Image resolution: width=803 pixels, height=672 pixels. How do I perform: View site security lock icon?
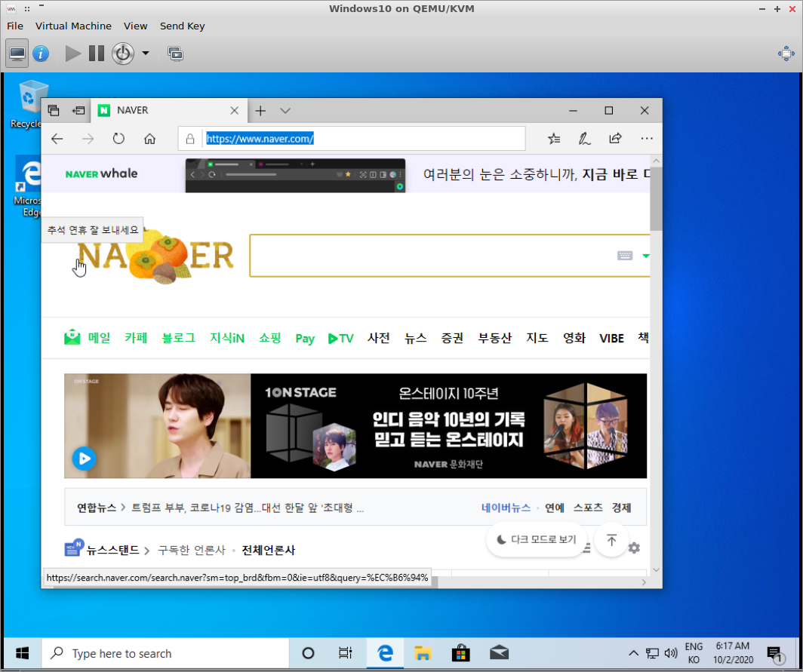[x=190, y=139]
